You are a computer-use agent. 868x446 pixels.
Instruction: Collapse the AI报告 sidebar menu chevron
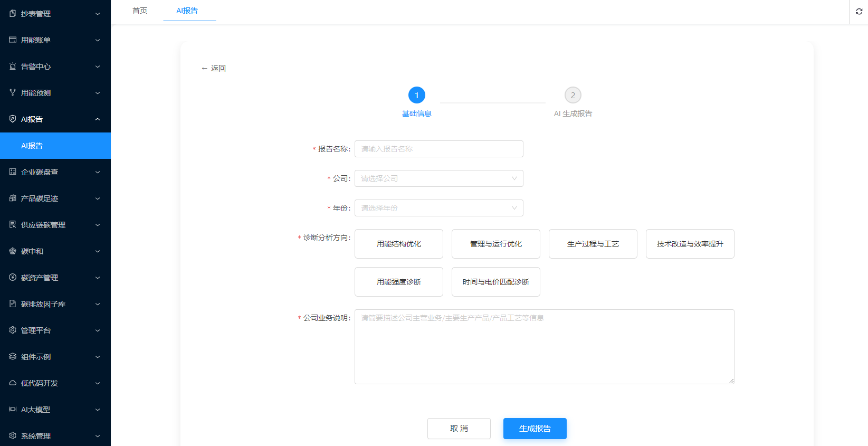pos(98,119)
